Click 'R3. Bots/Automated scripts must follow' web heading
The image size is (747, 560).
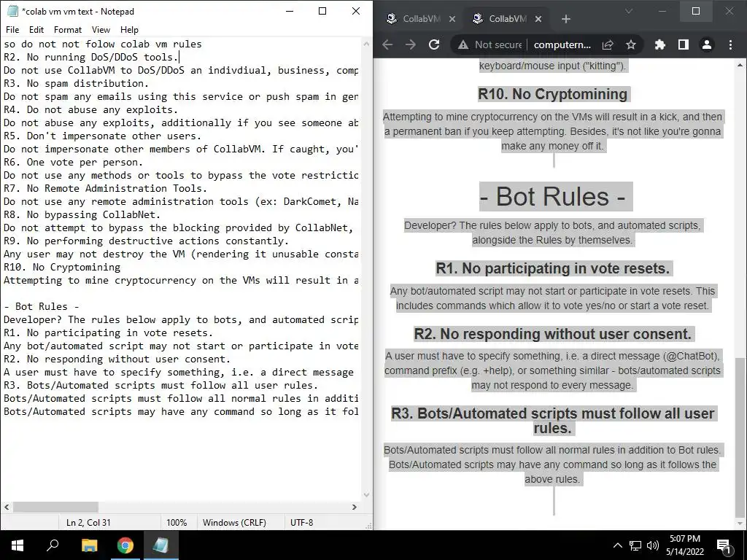coord(553,421)
